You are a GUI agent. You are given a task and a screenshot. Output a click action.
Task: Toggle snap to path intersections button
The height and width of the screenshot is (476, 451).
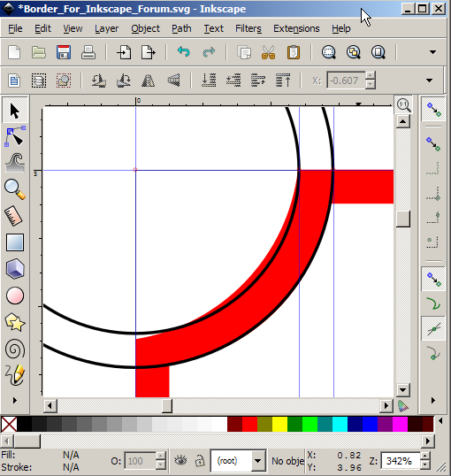[433, 329]
